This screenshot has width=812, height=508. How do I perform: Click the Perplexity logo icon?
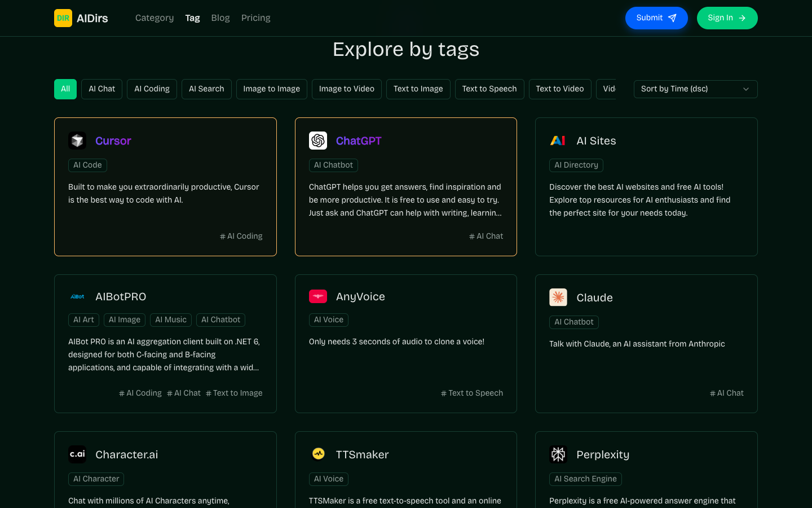point(558,454)
